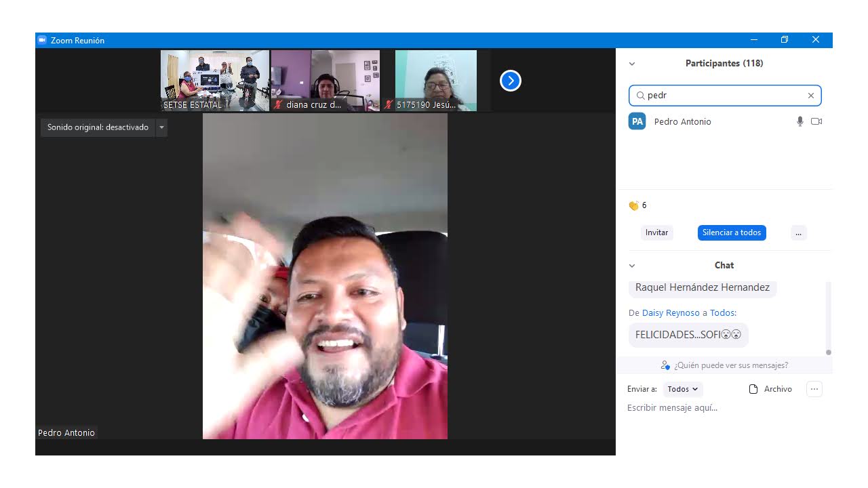Click the Todos recipient link in chat
The height and width of the screenshot is (488, 868).
723,313
